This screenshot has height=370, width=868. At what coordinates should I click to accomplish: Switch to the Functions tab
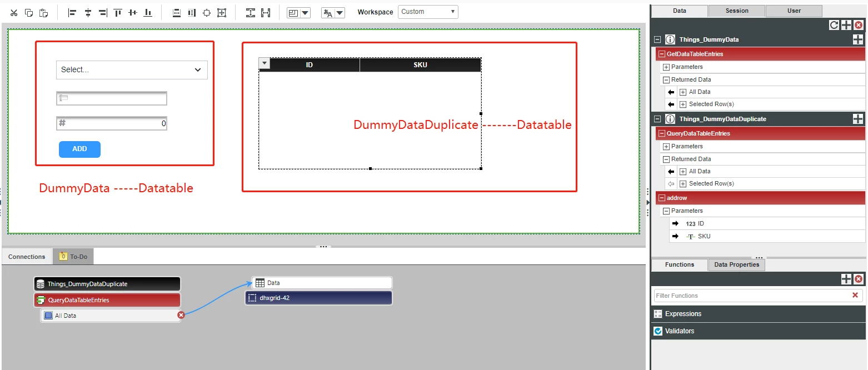click(680, 265)
